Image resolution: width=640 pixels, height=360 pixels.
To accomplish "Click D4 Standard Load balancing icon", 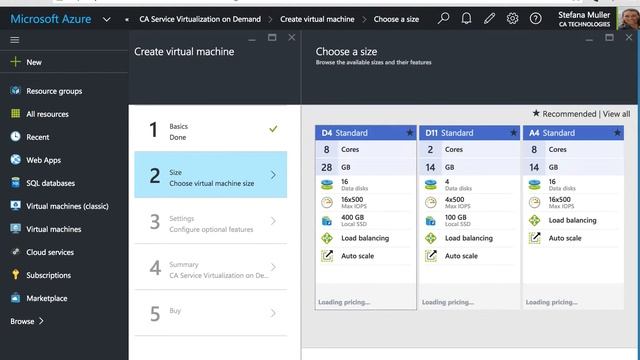I will click(327, 238).
